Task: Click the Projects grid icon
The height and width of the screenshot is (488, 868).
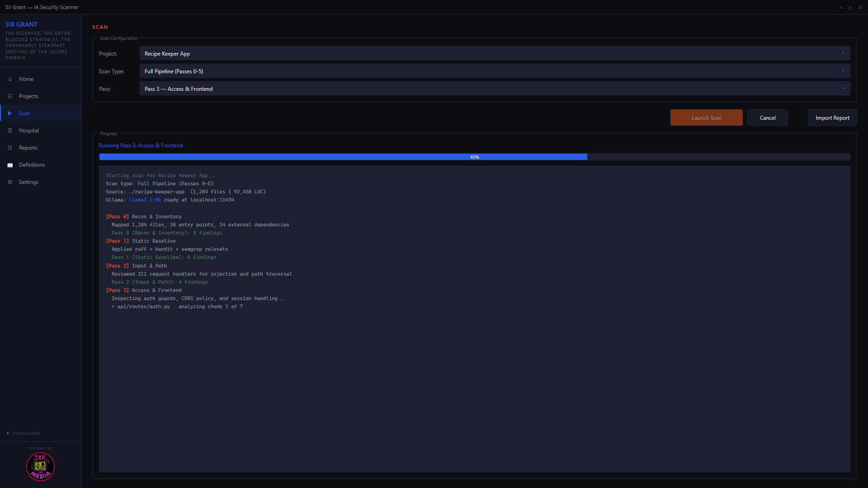Action: point(10,96)
